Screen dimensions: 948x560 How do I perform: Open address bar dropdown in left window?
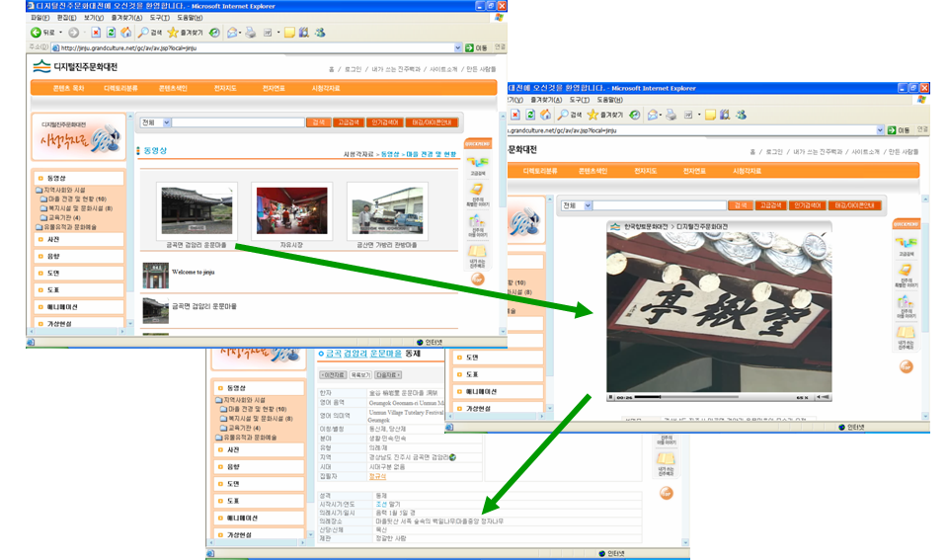457,47
